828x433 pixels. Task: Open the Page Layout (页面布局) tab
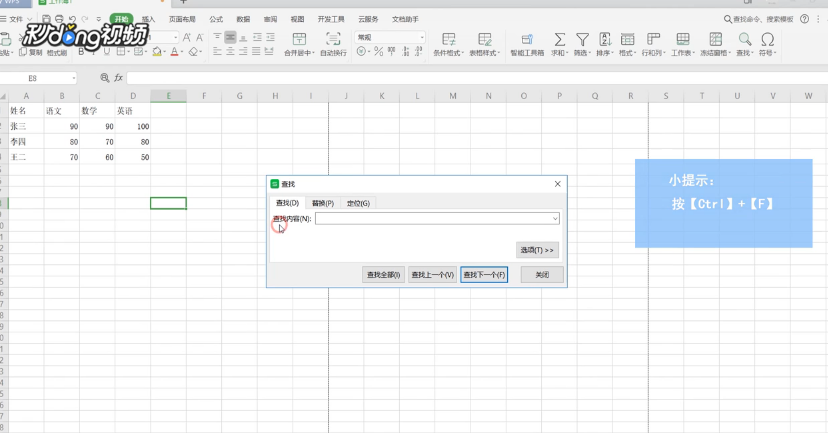click(182, 19)
